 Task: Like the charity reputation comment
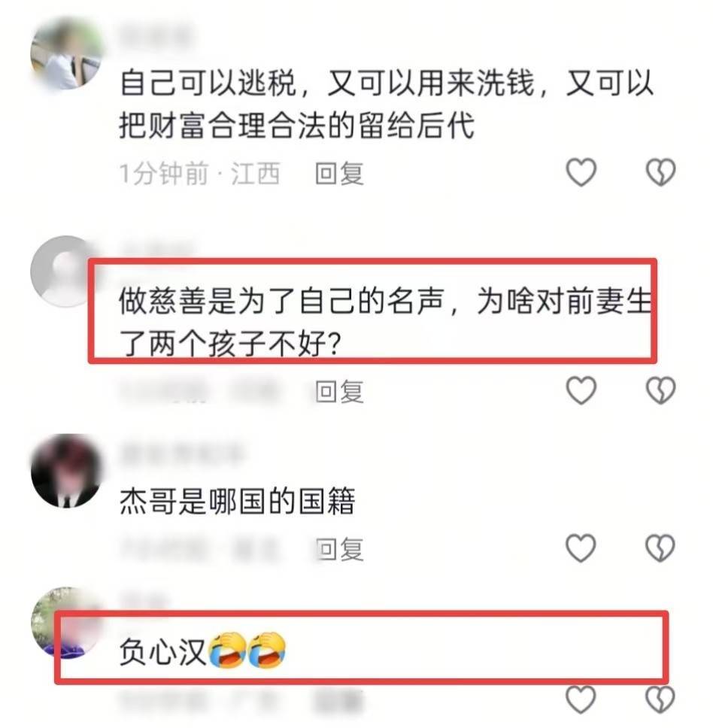(581, 390)
